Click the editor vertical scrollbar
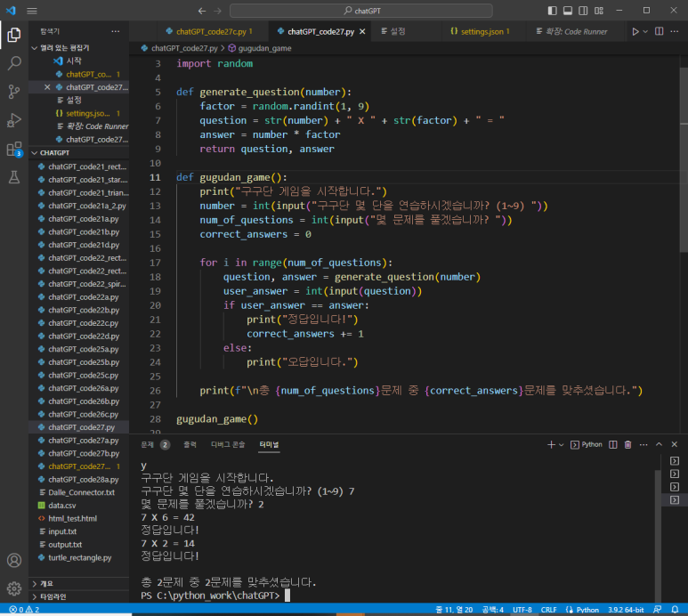 tap(684, 160)
